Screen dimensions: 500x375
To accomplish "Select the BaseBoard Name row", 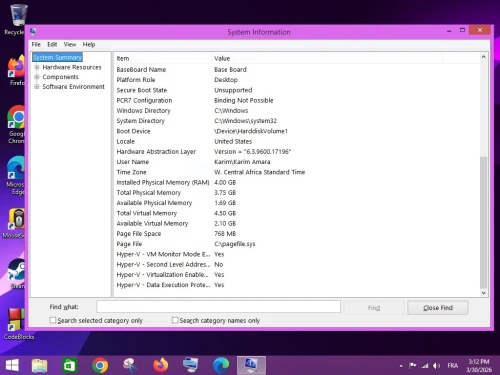I will (x=297, y=70).
